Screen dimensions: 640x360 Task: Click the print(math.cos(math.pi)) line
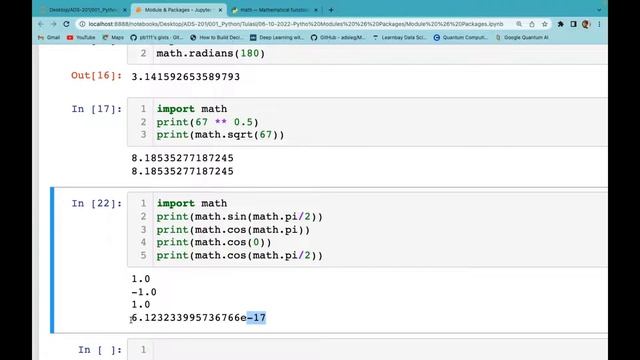click(233, 230)
